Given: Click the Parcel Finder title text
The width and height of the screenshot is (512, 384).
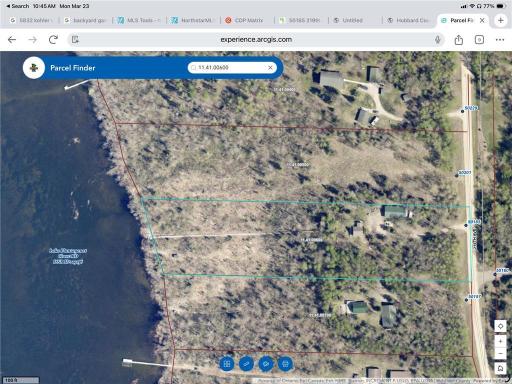Looking at the screenshot, I should 73,68.
